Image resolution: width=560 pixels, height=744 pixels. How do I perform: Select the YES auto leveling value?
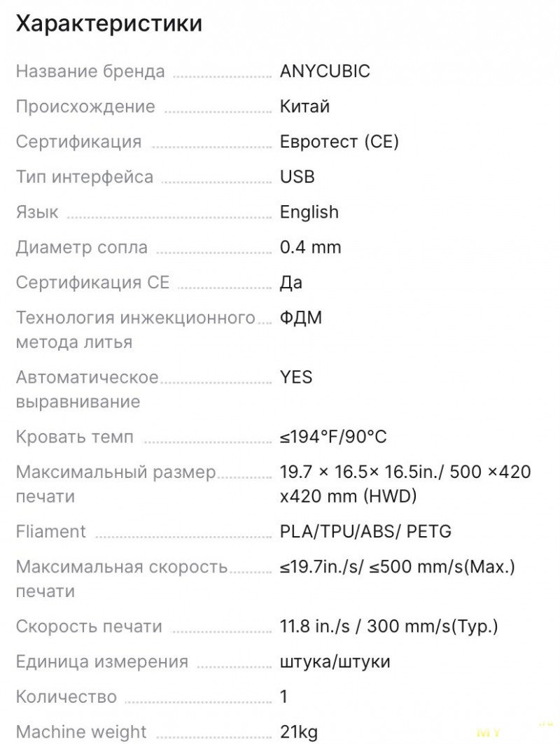tap(295, 377)
